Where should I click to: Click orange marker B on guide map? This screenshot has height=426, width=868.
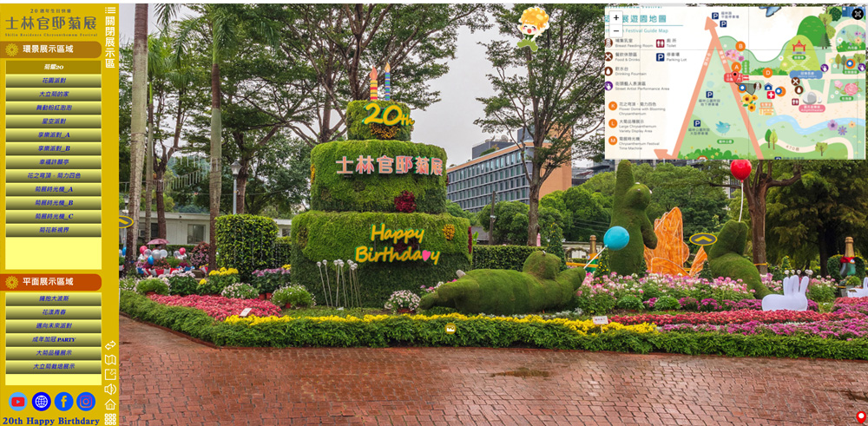[740, 47]
